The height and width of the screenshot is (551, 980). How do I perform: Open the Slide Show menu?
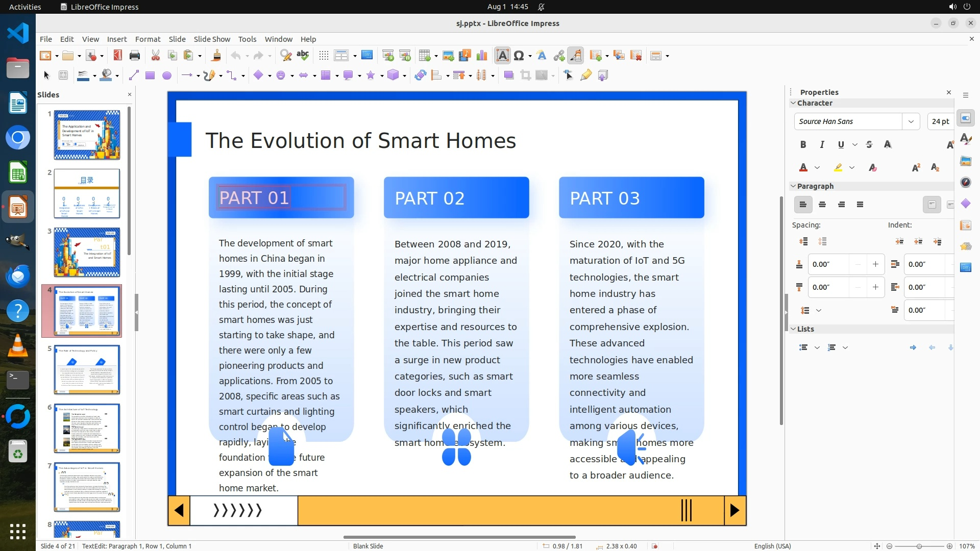[212, 39]
